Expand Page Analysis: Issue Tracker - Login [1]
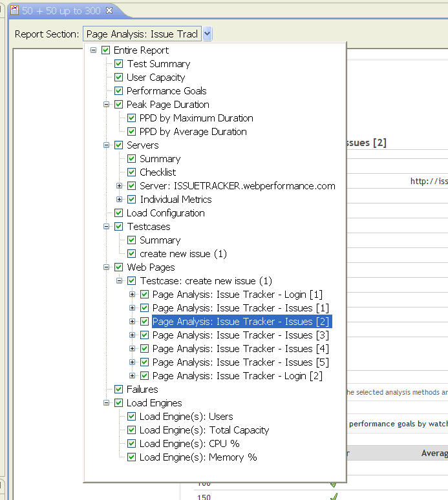Image resolution: width=448 pixels, height=500 pixels. (132, 295)
